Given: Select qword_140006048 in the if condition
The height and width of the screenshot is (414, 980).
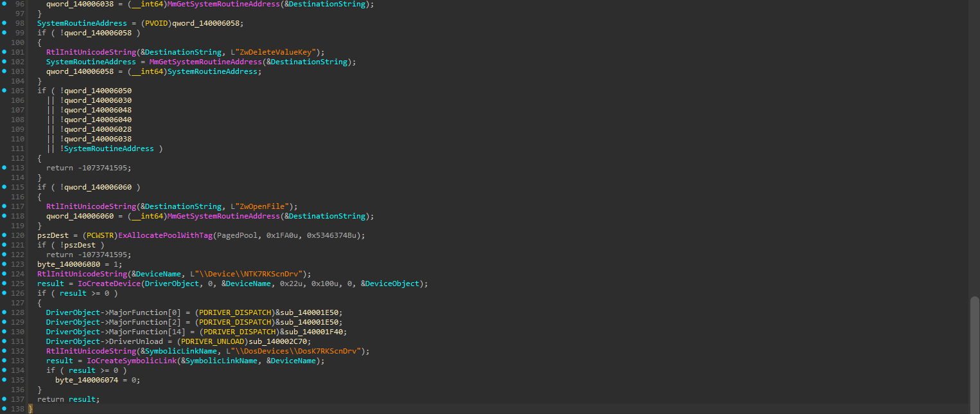Looking at the screenshot, I should pyautogui.click(x=98, y=110).
